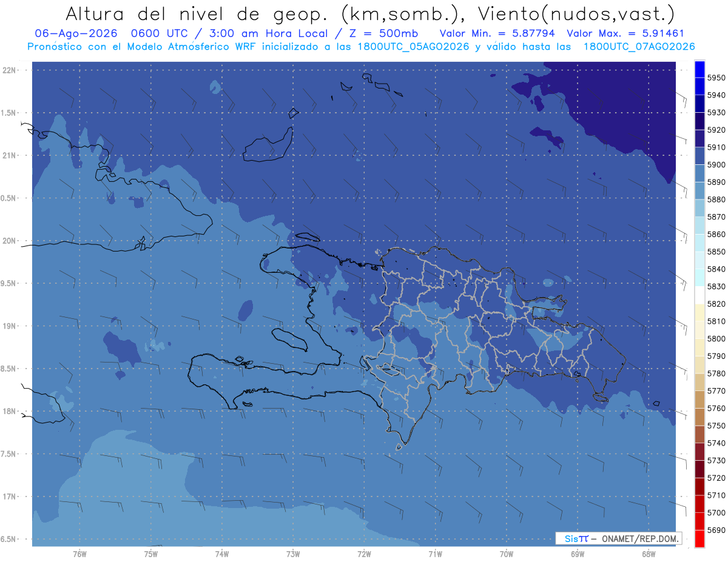This screenshot has height=562, width=728.
Task: Click the '72W' longitude label
Action: [365, 554]
